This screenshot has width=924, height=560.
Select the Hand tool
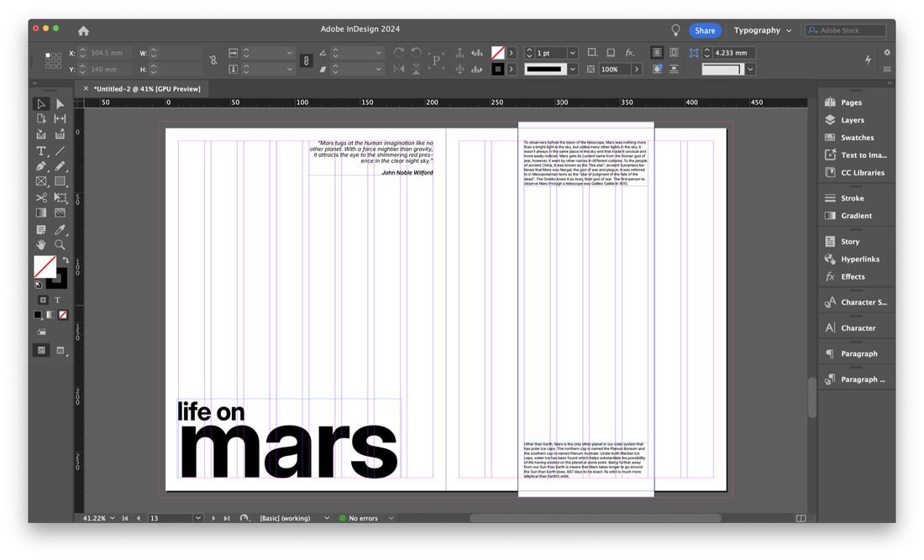point(40,244)
